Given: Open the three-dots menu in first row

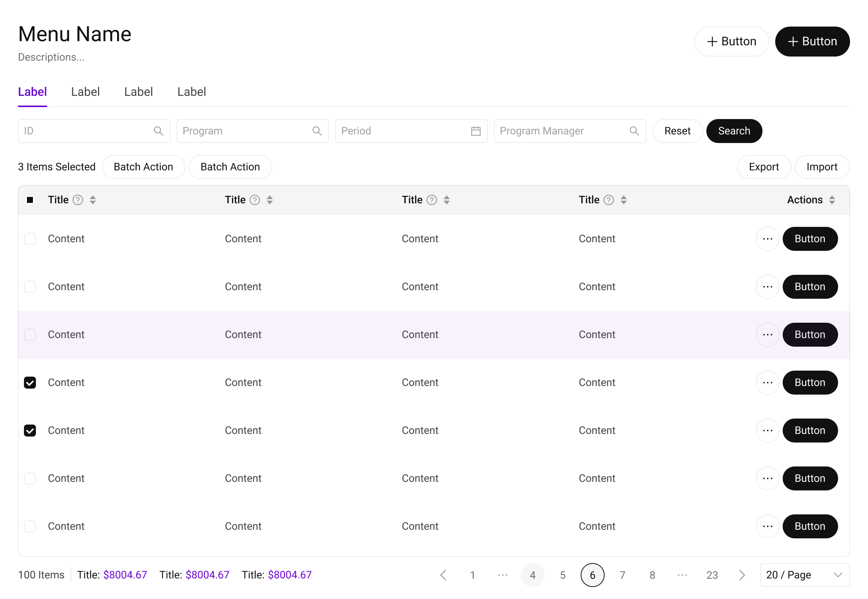Looking at the screenshot, I should click(x=767, y=239).
